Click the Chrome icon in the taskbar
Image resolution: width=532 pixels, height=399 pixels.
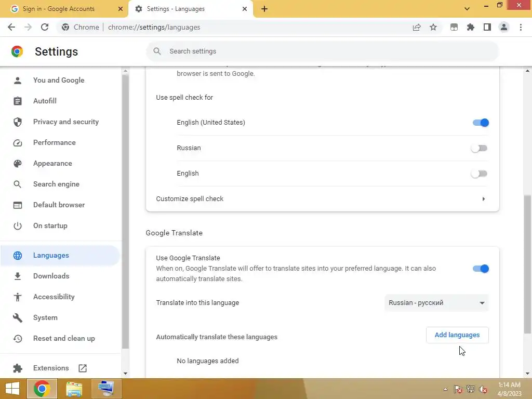point(42,389)
